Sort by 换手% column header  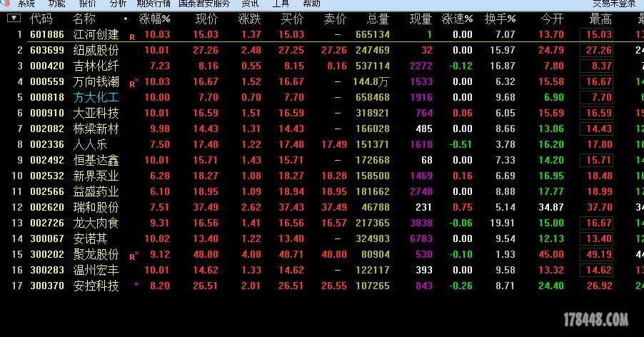[500, 19]
